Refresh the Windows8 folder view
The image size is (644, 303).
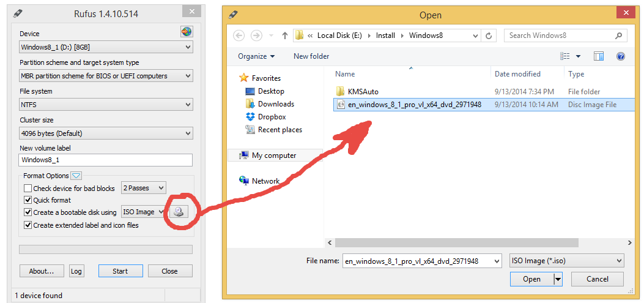pos(488,36)
